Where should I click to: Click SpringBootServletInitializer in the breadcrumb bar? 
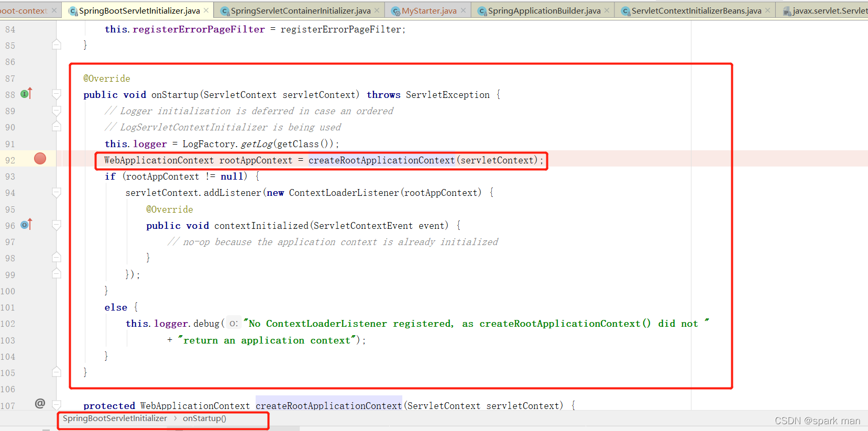click(x=115, y=418)
